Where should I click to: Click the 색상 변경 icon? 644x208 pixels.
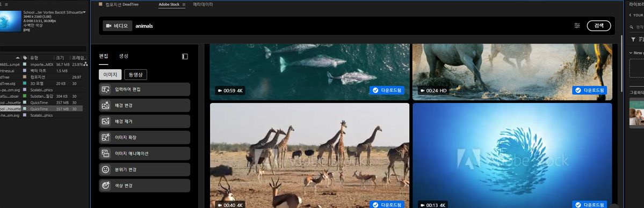106,185
